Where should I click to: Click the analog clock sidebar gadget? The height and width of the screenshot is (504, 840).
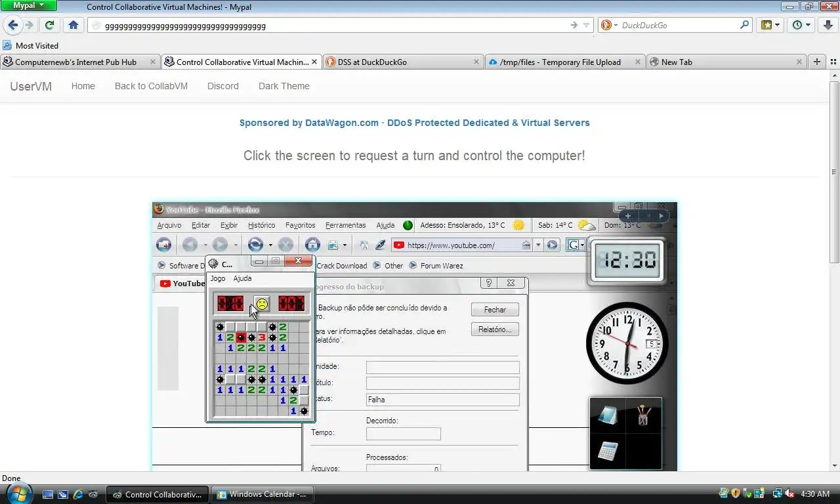coord(627,344)
